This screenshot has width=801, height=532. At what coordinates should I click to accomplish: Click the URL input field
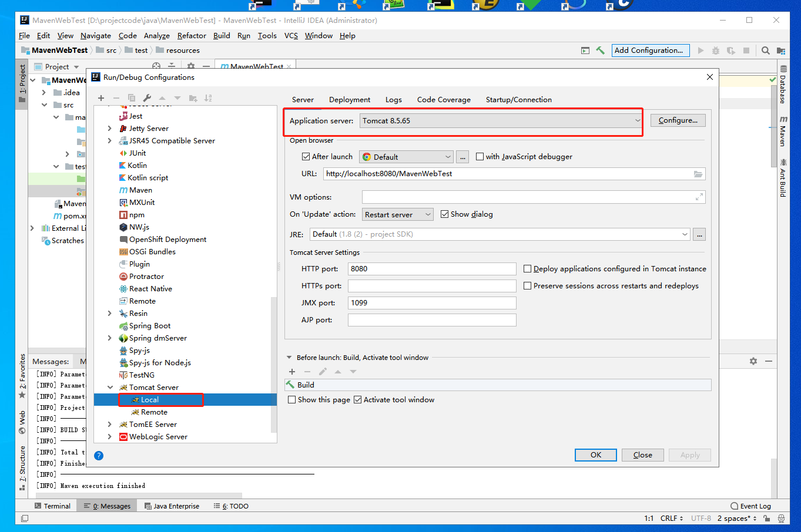pos(514,174)
